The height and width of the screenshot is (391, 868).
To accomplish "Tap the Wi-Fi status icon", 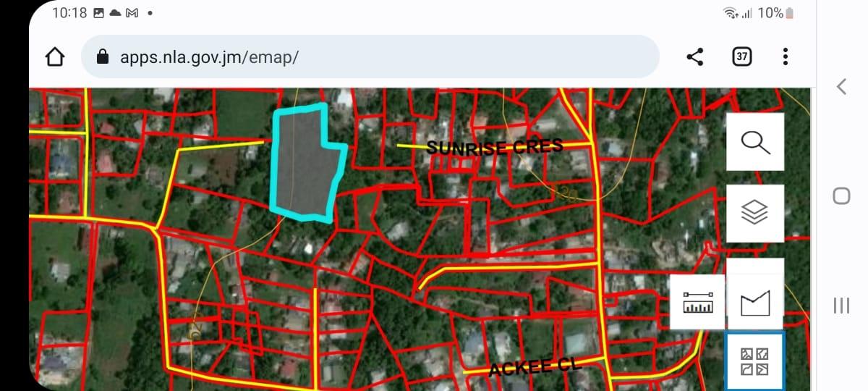I will [x=730, y=13].
